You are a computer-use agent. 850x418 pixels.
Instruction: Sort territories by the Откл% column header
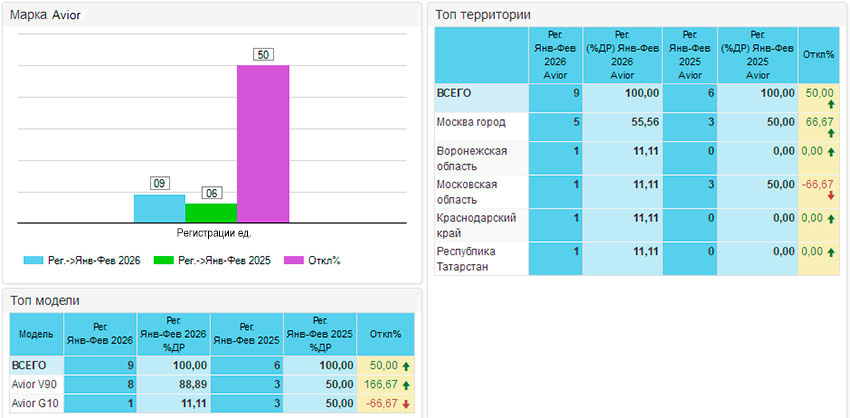tap(818, 54)
